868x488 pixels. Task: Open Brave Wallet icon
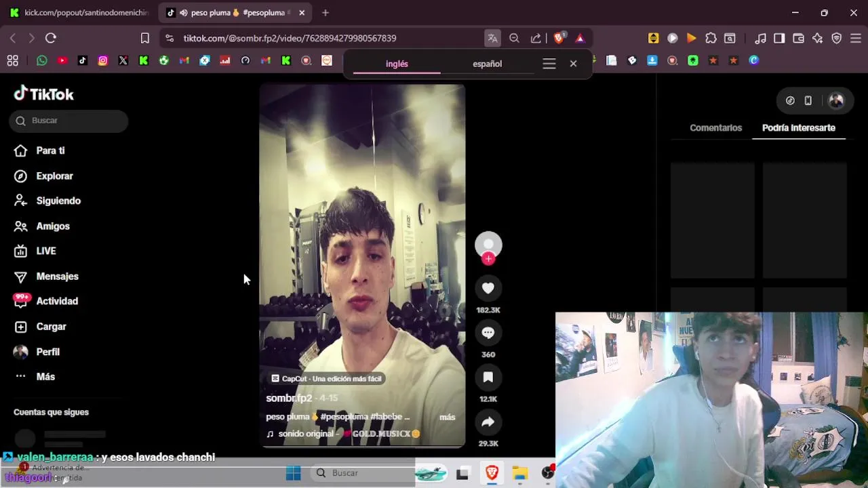798,38
